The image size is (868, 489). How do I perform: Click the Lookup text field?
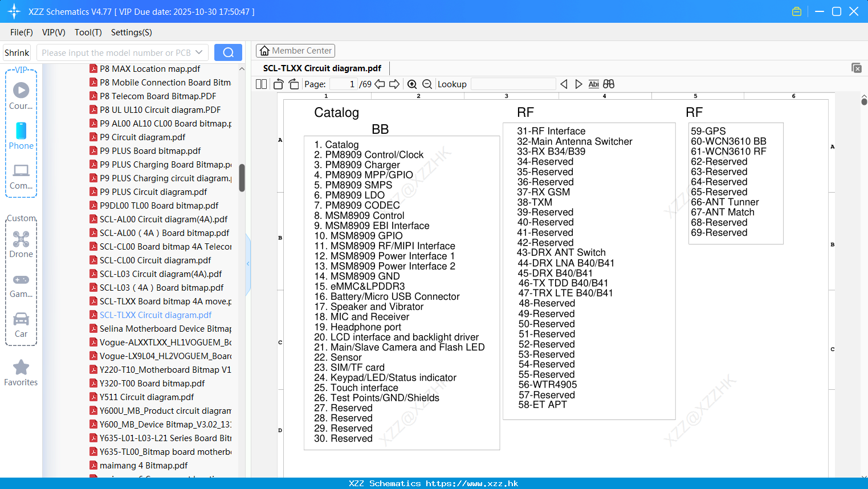click(x=513, y=84)
